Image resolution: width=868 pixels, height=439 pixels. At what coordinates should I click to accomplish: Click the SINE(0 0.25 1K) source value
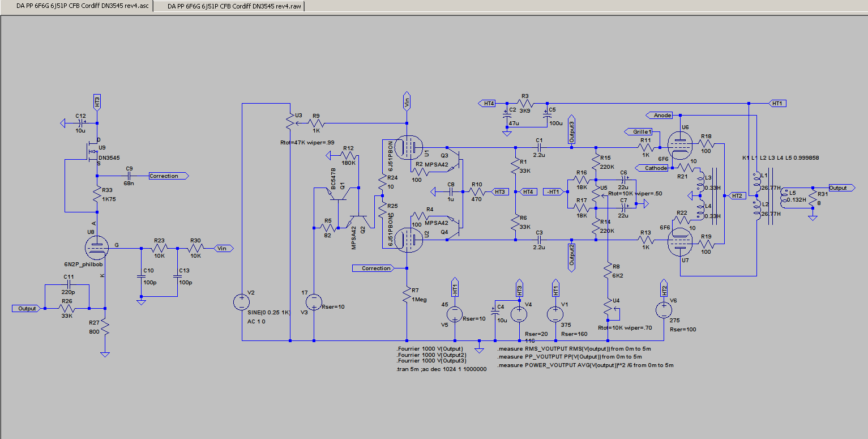[x=268, y=313]
